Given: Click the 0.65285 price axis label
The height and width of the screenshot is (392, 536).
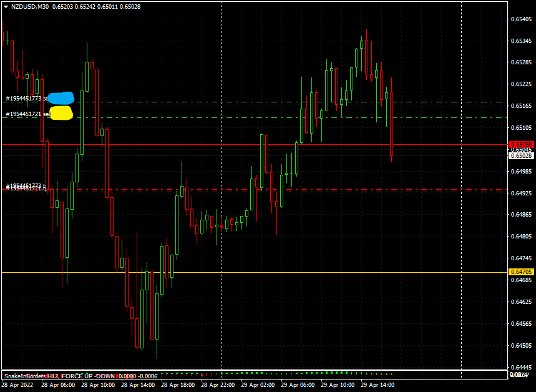Looking at the screenshot, I should [x=521, y=62].
